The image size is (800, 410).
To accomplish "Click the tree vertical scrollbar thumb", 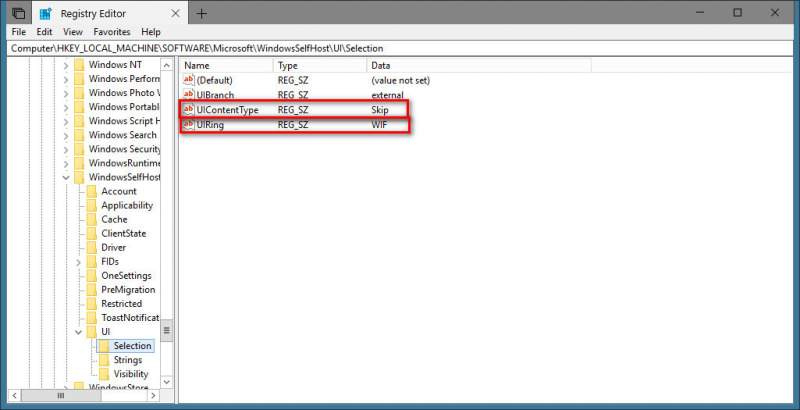I will click(x=167, y=330).
